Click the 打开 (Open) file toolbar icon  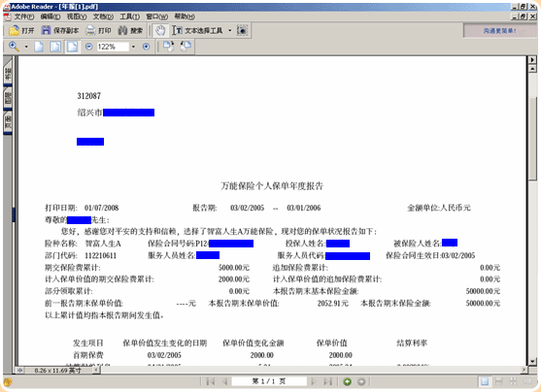pyautogui.click(x=15, y=30)
